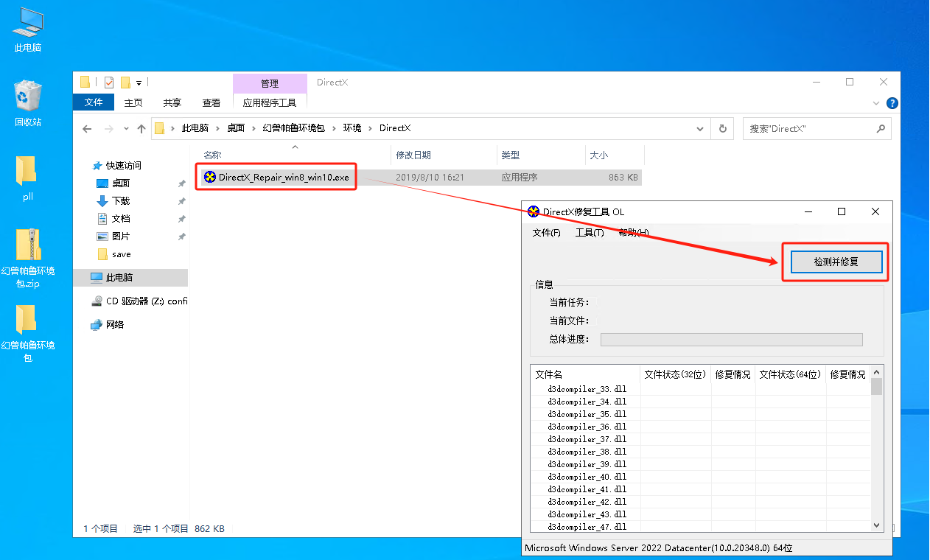Click the 搜索"DirectX" search box
This screenshot has width=930, height=560.
coord(809,128)
